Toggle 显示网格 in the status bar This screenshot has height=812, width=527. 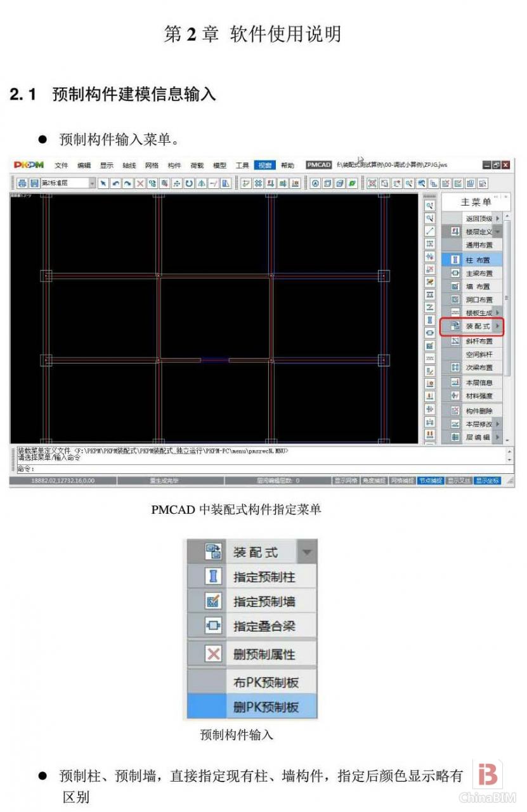coord(346,481)
